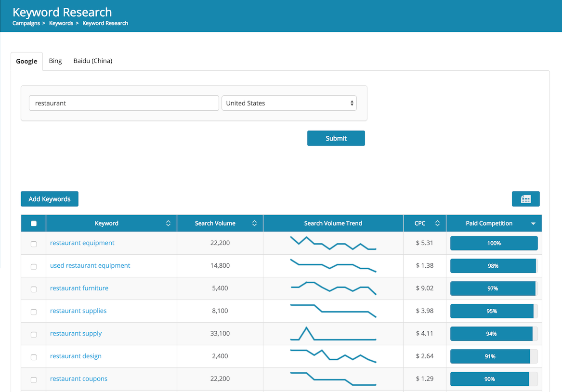Switch to the Bing tab
The image size is (562, 392).
click(x=55, y=61)
